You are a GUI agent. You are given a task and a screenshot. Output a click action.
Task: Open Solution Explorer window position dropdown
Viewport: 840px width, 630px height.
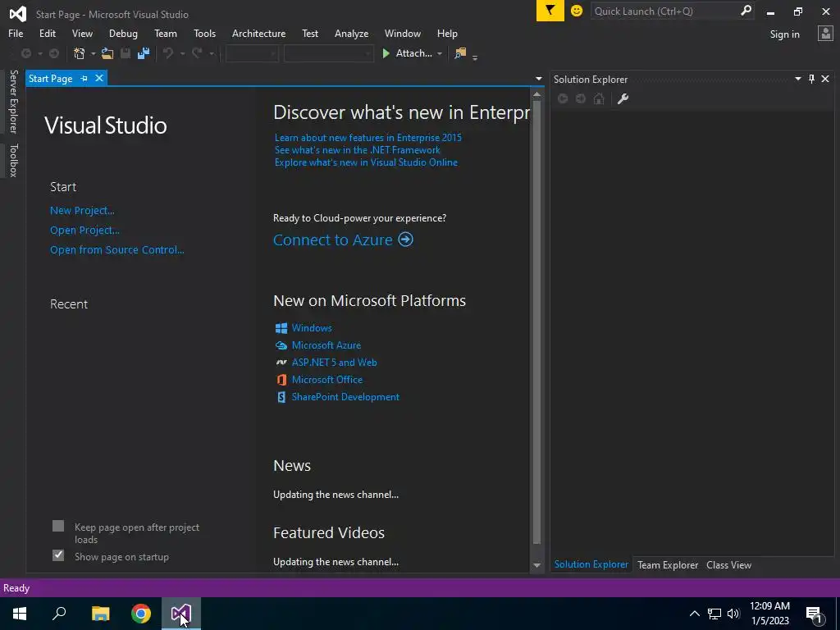coord(797,79)
